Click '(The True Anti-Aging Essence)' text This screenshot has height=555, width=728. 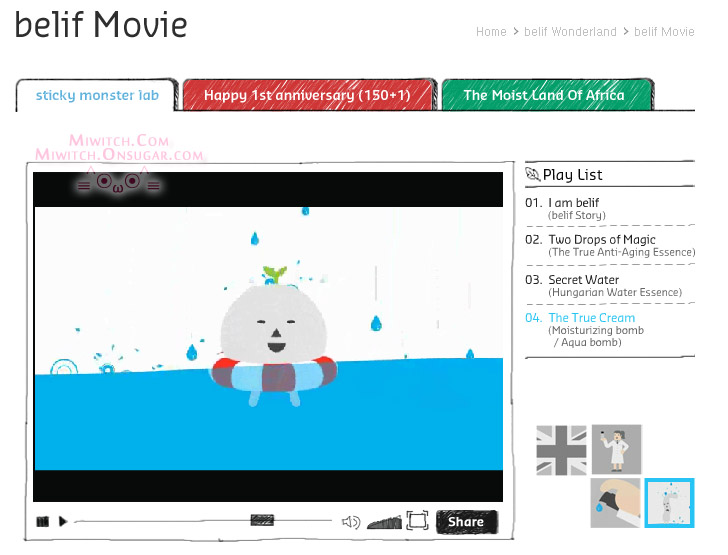(x=622, y=252)
